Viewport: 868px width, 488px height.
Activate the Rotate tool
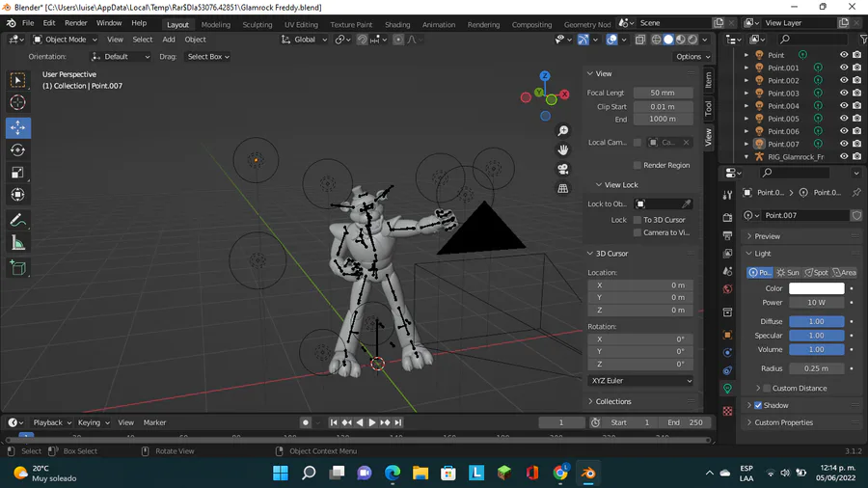[17, 149]
